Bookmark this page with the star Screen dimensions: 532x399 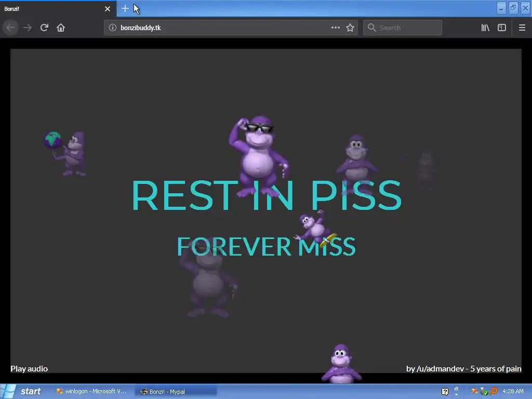[x=350, y=28]
